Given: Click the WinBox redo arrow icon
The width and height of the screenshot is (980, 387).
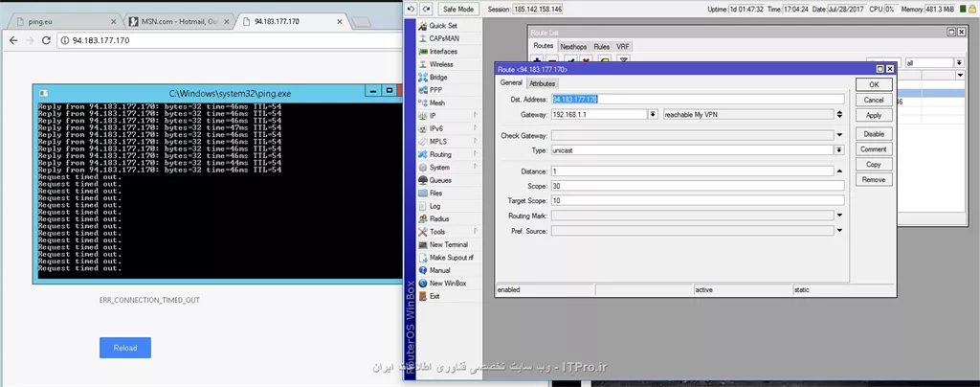Looking at the screenshot, I should 426,9.
